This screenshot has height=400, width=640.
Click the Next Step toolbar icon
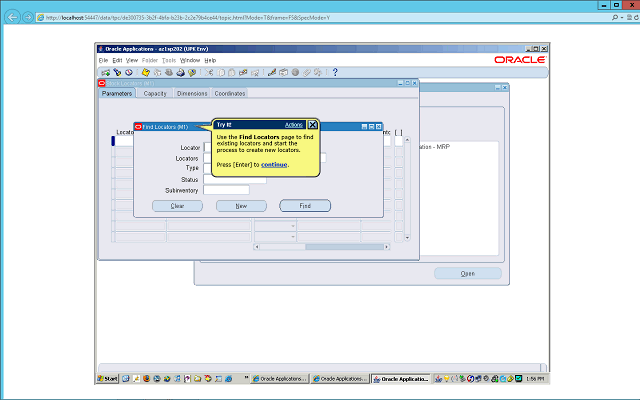tap(157, 73)
